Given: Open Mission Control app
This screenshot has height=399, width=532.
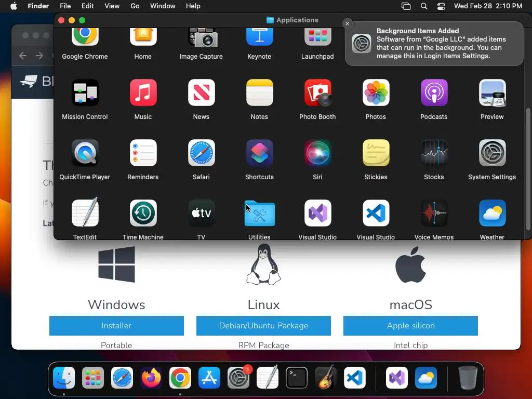Looking at the screenshot, I should tap(85, 92).
